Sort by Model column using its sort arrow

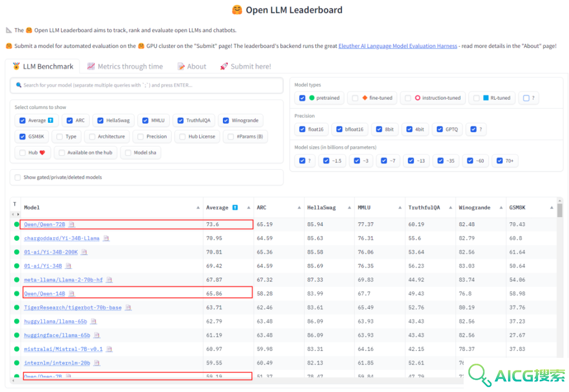198,208
